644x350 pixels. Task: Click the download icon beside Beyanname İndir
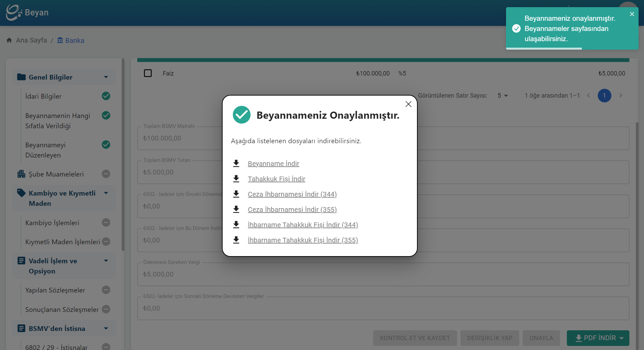coord(236,163)
